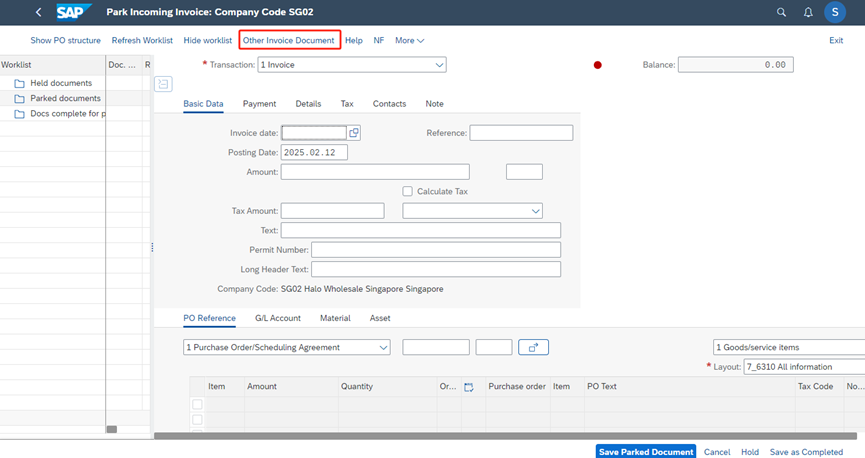Open notifications bell icon
This screenshot has height=458, width=865.
[807, 12]
